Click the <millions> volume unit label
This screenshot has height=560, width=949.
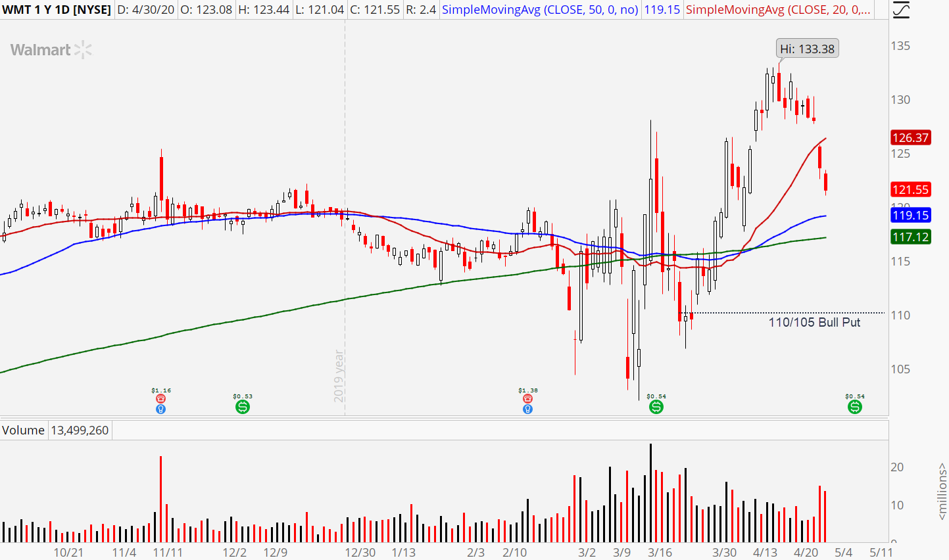942,490
